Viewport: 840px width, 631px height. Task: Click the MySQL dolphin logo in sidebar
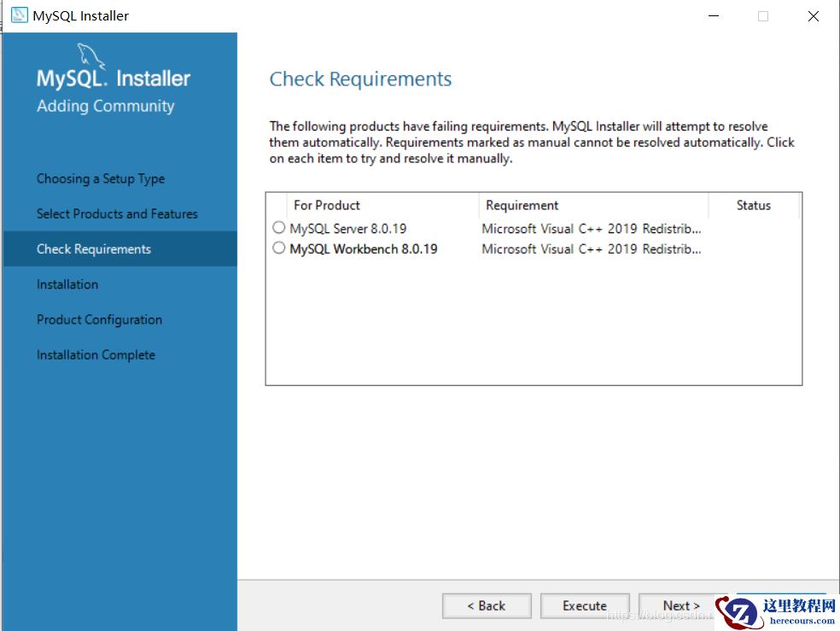pos(90,56)
